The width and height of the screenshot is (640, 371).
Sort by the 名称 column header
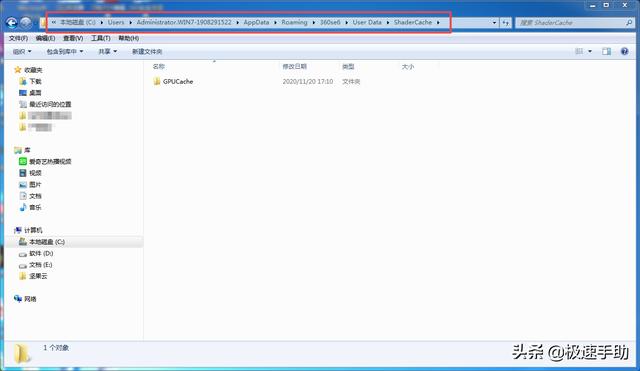pos(159,67)
